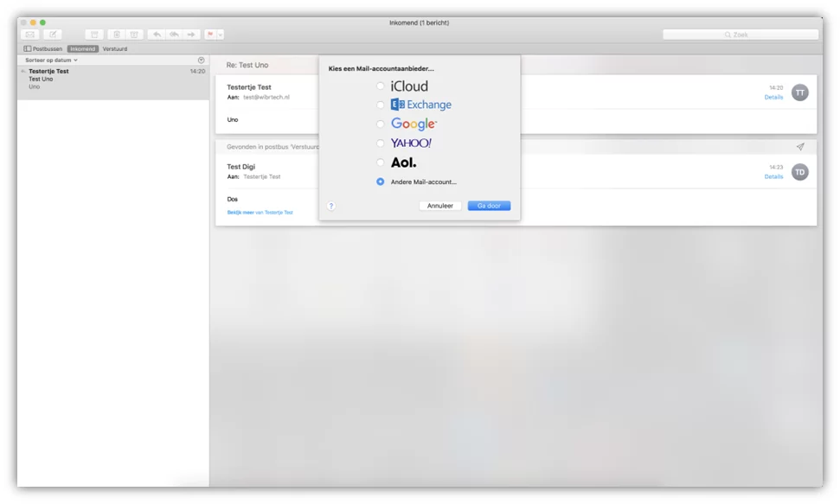Click the Dos message body text
The image size is (840, 504).
point(232,199)
